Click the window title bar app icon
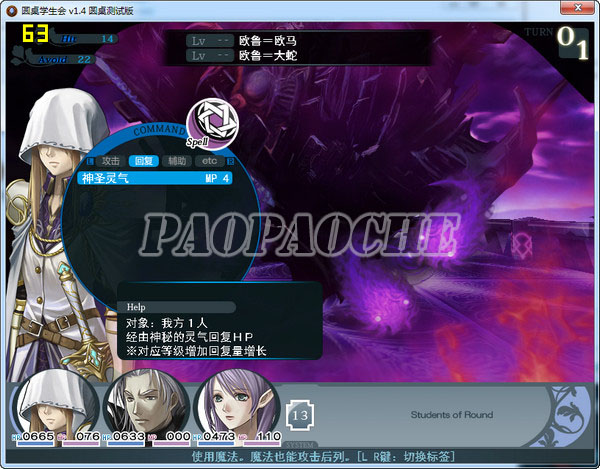The width and height of the screenshot is (600, 469). (12, 11)
